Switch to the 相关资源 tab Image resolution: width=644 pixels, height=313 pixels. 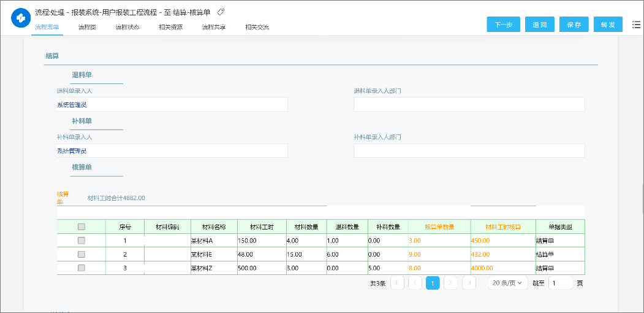tap(170, 27)
